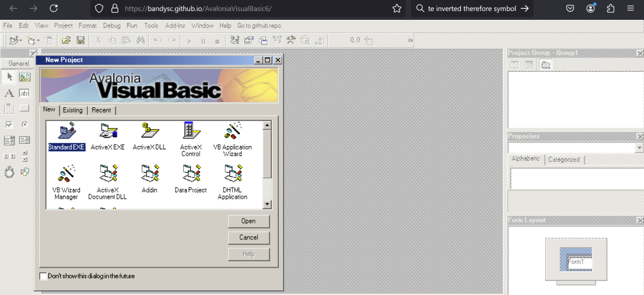The image size is (644, 295).
Task: Click the Open button
Action: coord(249,221)
